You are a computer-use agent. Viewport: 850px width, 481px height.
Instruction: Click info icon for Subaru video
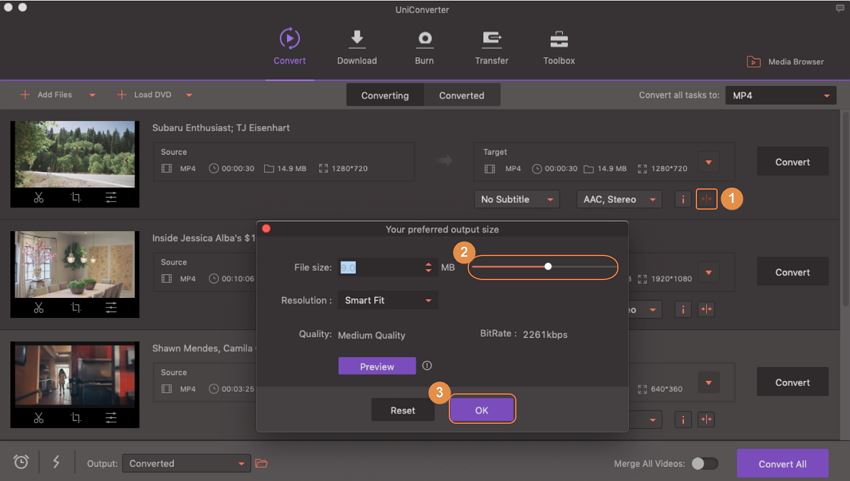[683, 200]
